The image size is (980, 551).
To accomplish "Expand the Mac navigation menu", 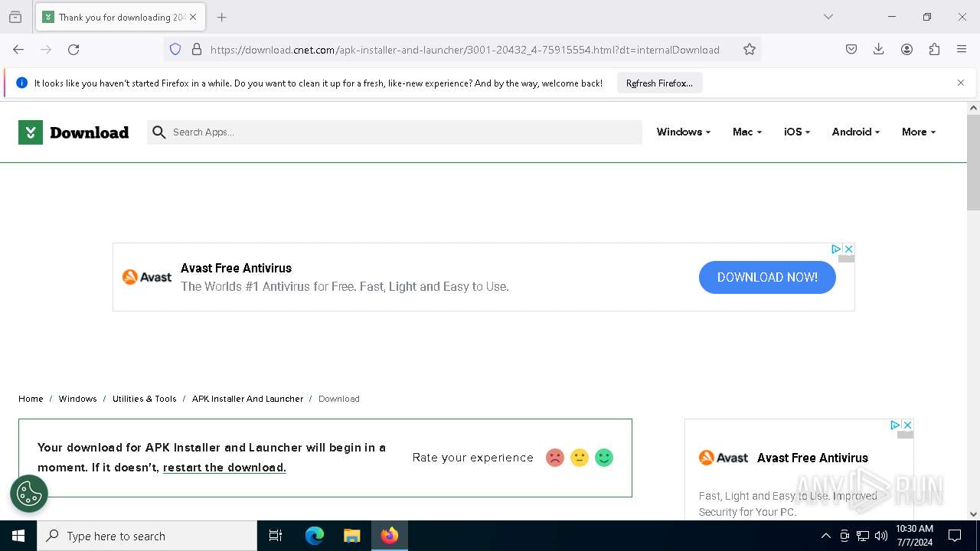I will (746, 132).
